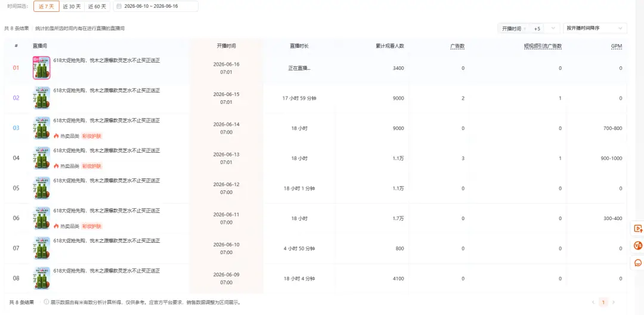Open the livestream thumbnail in row 06
Image resolution: width=644 pixels, height=315 pixels.
coord(42,218)
